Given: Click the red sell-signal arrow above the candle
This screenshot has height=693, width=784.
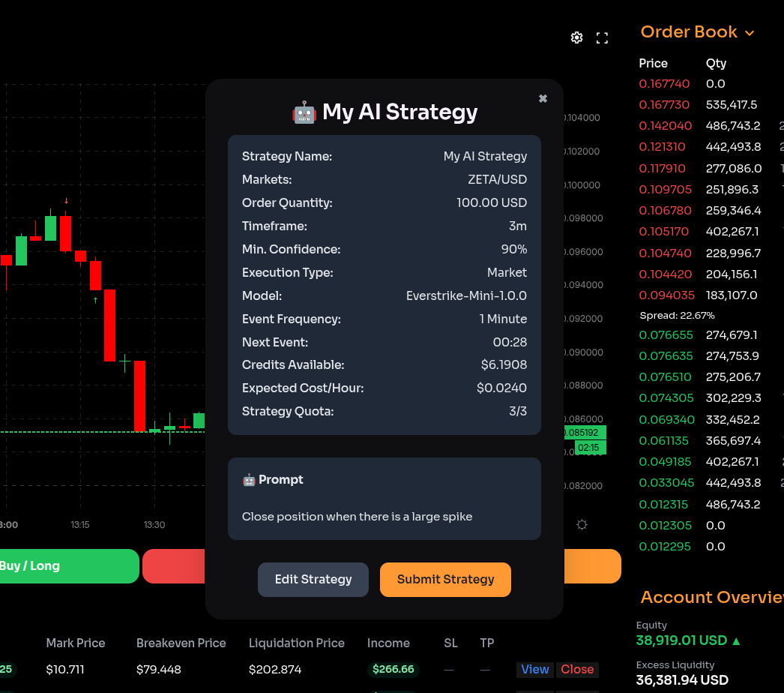Looking at the screenshot, I should pyautogui.click(x=65, y=199).
